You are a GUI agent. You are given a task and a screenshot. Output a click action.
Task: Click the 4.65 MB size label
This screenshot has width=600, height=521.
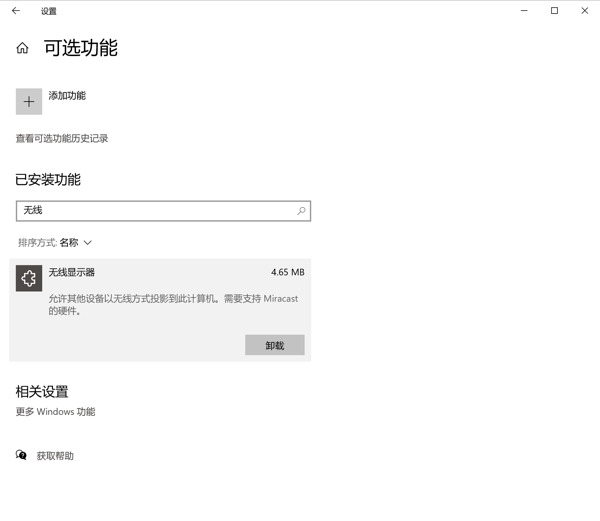coord(287,272)
